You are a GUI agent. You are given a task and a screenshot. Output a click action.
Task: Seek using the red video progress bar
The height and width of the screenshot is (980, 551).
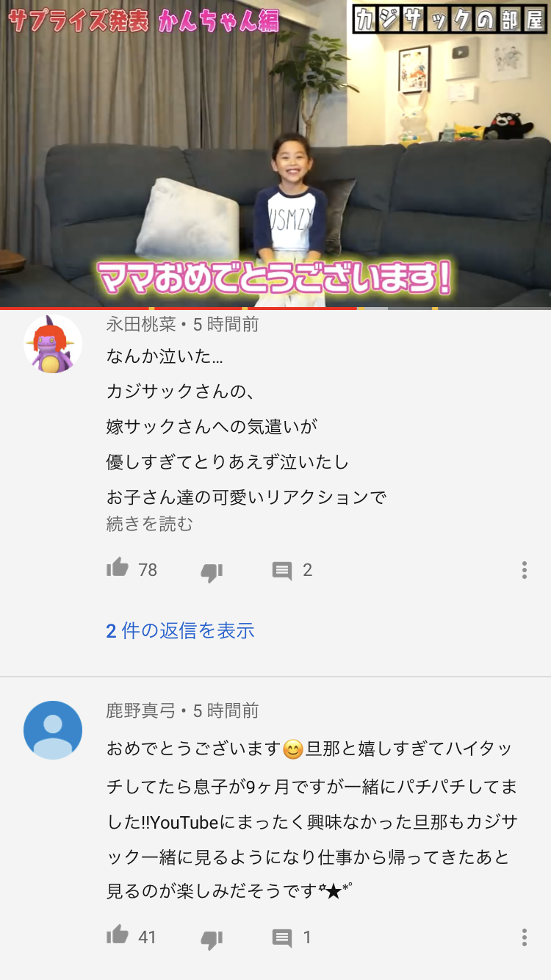coord(275,308)
